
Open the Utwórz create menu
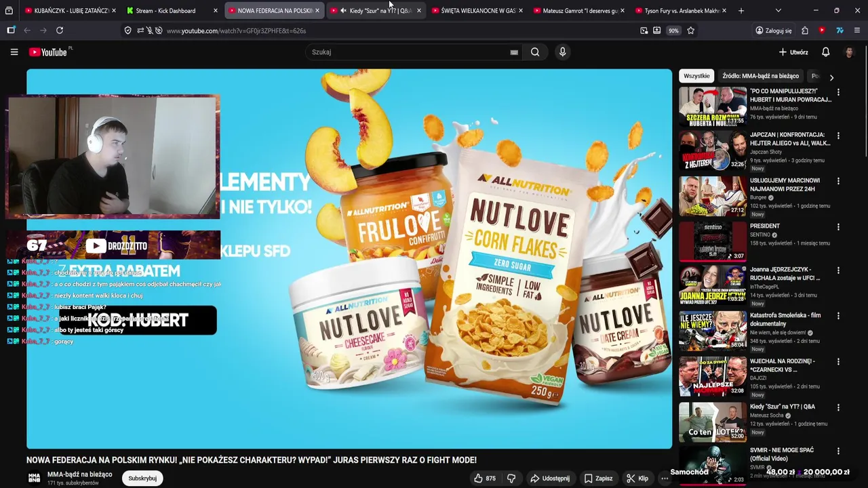793,52
